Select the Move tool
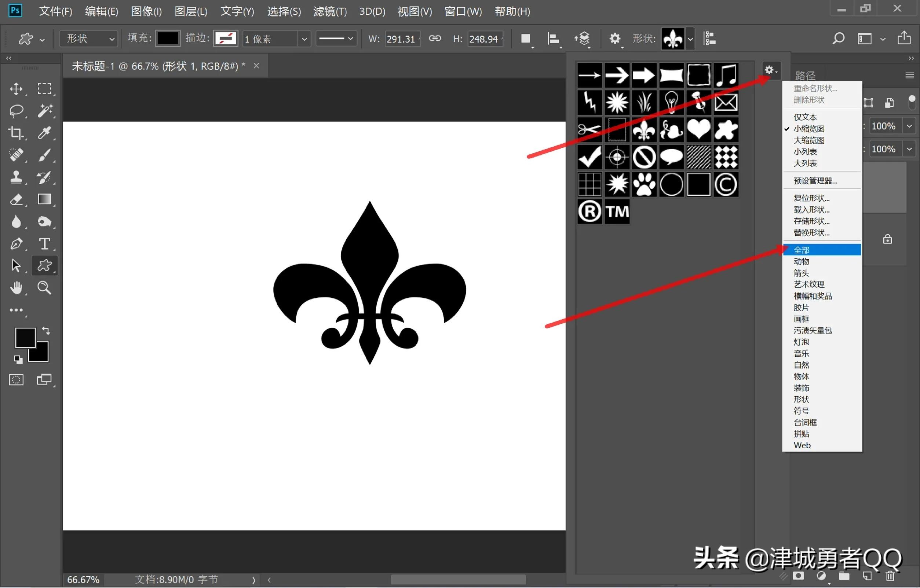The image size is (920, 588). [x=17, y=89]
